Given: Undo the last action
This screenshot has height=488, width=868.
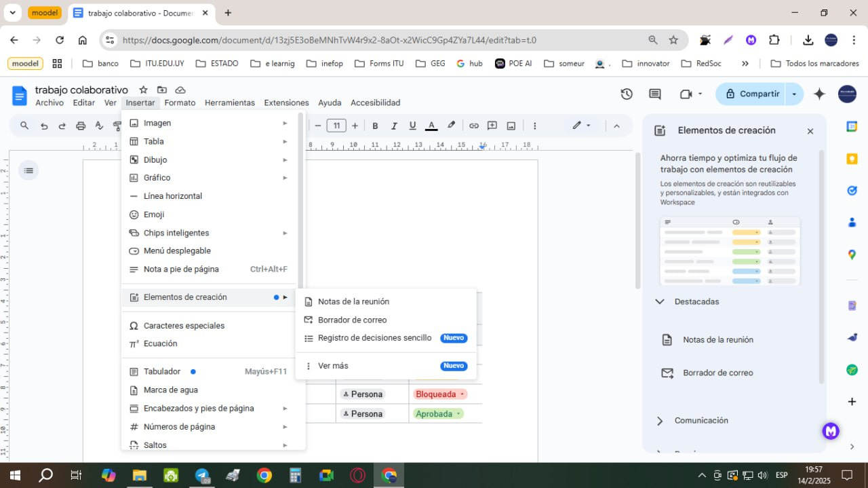Looking at the screenshot, I should click(44, 126).
